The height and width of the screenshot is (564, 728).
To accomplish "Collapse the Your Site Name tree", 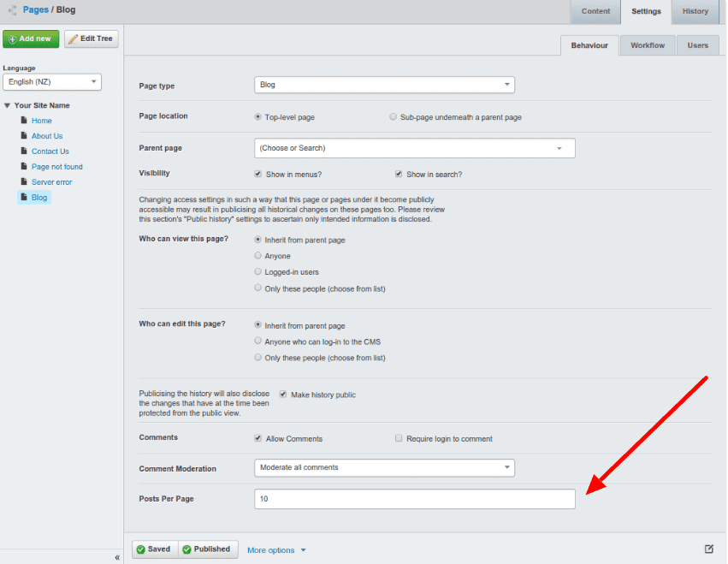I will point(7,105).
